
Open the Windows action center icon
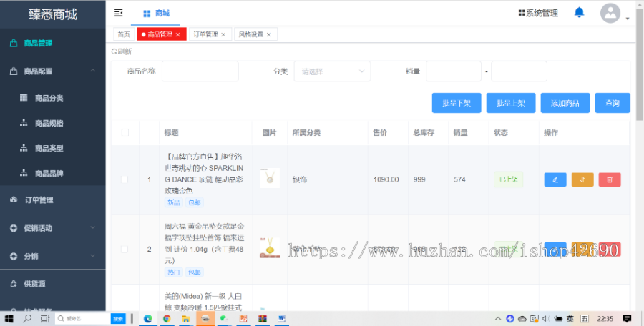627,319
